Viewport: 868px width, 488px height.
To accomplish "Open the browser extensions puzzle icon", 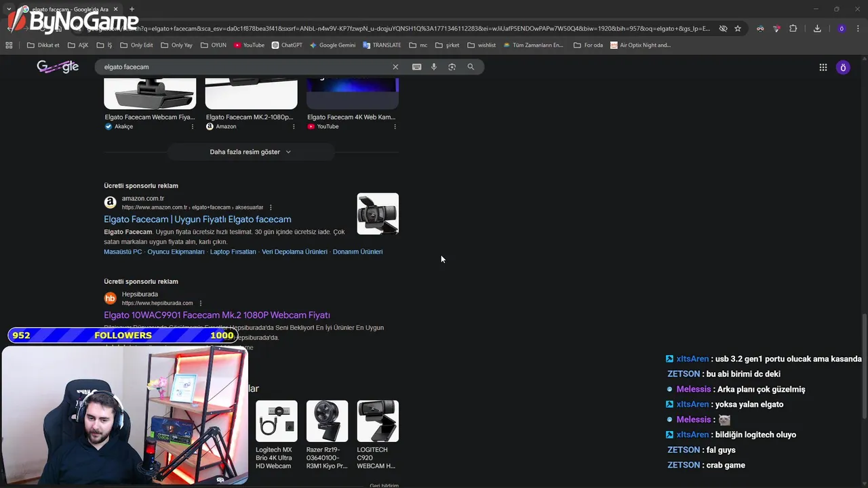I will tap(793, 28).
